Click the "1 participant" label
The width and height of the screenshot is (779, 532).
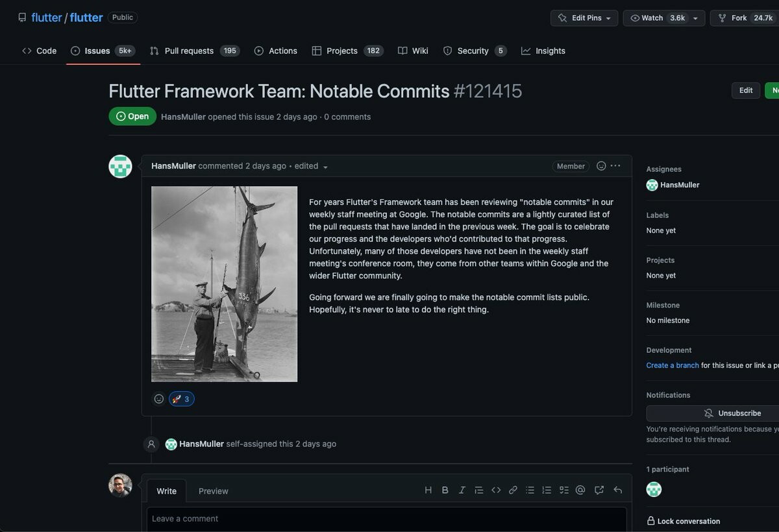[x=667, y=469]
